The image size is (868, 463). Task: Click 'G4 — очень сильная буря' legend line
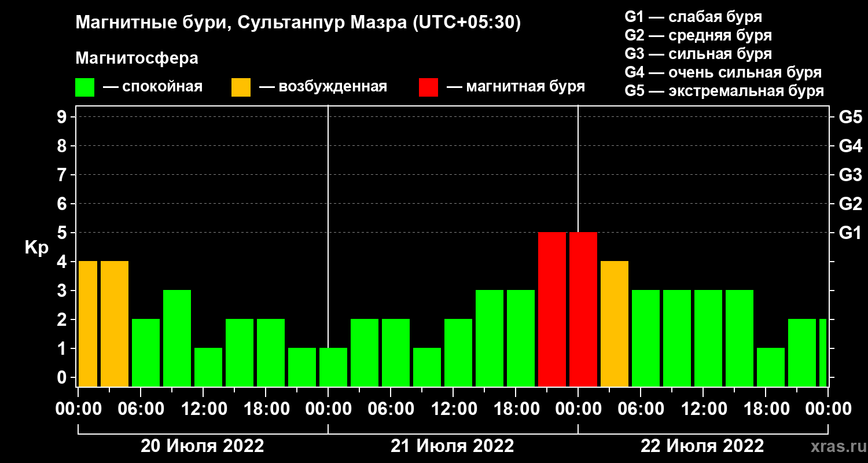pos(723,72)
